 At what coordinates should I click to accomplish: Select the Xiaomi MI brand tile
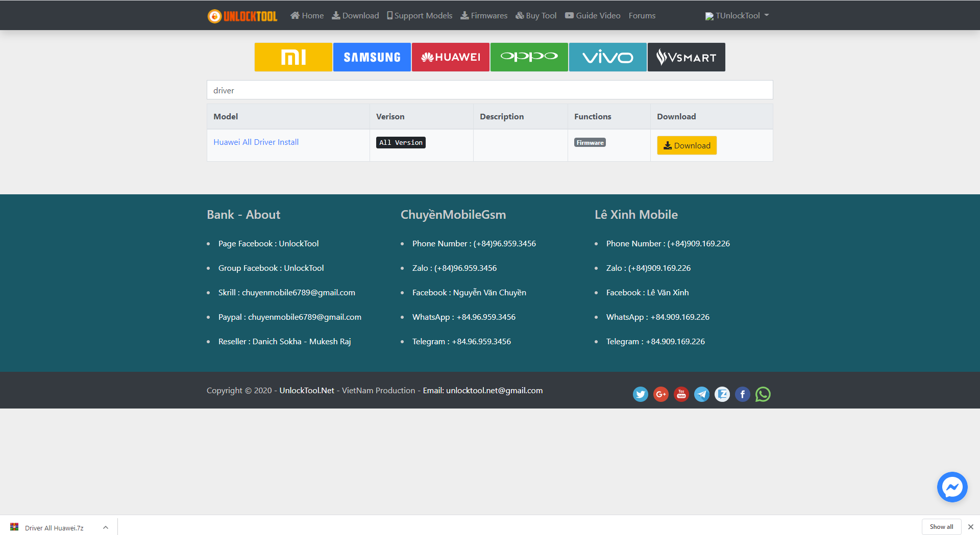click(293, 57)
